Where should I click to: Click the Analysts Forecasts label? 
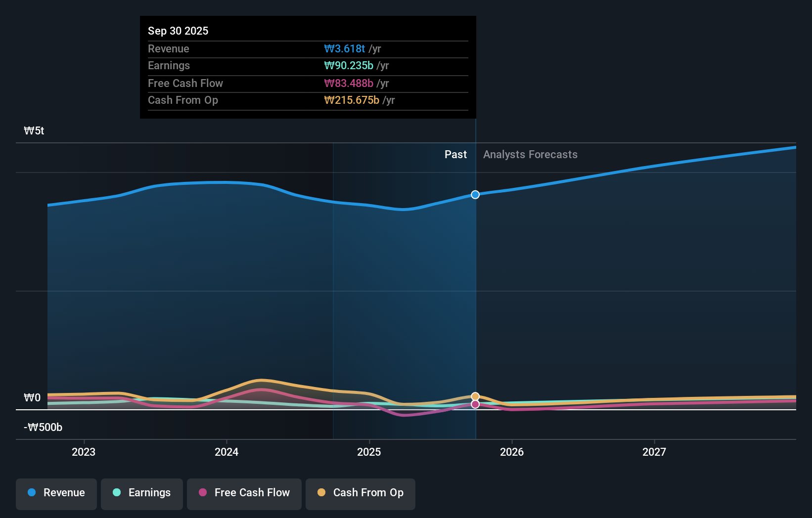click(530, 154)
